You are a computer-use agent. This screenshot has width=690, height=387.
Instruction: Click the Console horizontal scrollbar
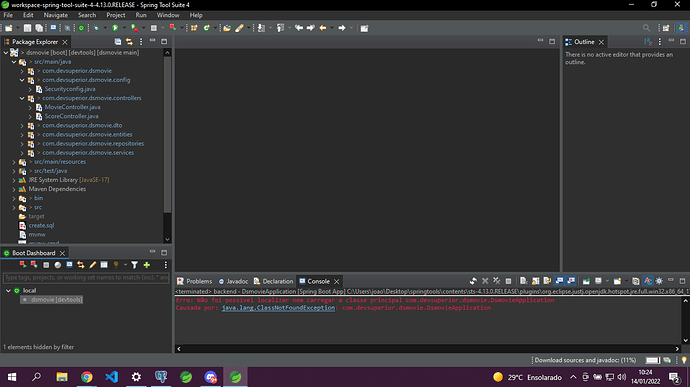[x=428, y=349]
